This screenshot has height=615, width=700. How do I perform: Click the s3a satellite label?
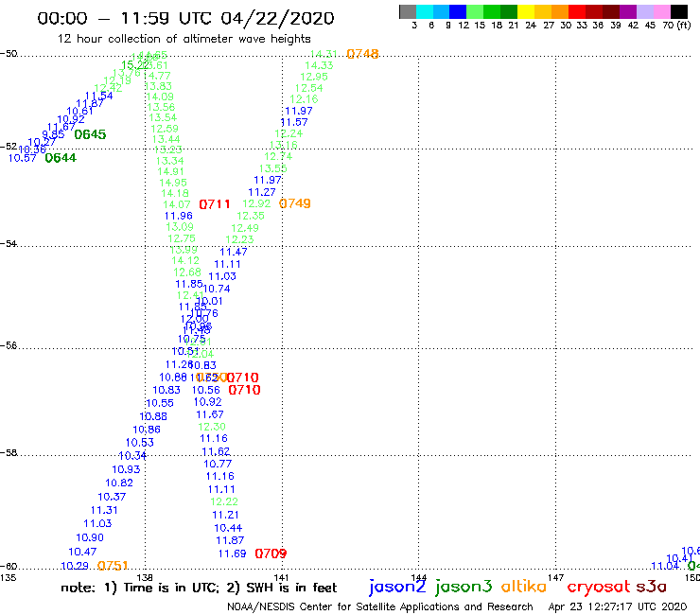652,587
